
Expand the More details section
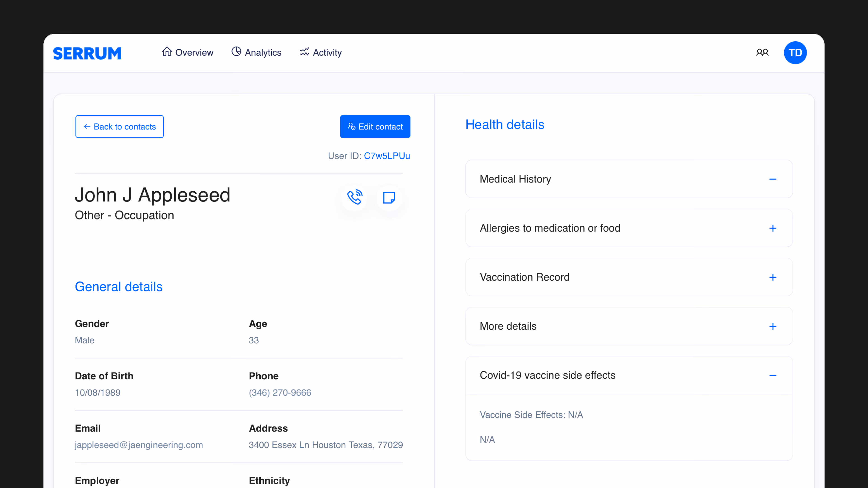(773, 326)
